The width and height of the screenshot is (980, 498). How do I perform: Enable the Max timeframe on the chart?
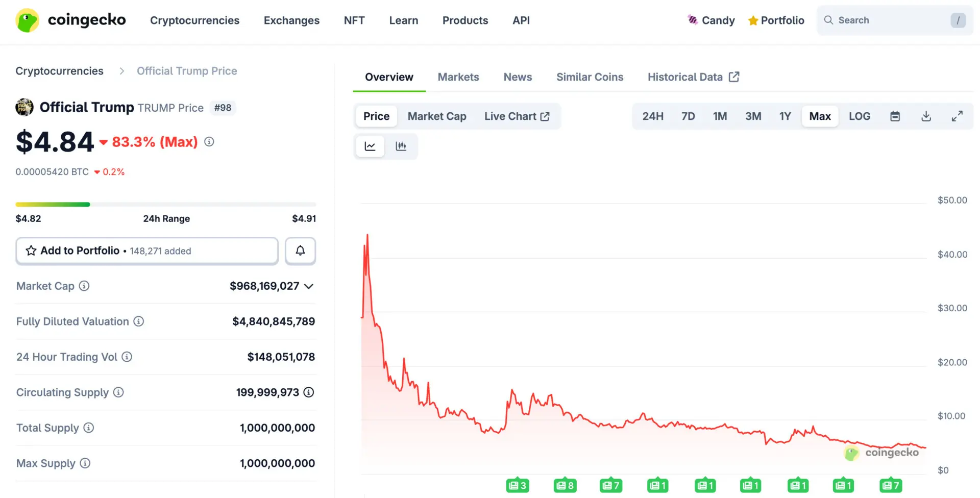(x=820, y=116)
